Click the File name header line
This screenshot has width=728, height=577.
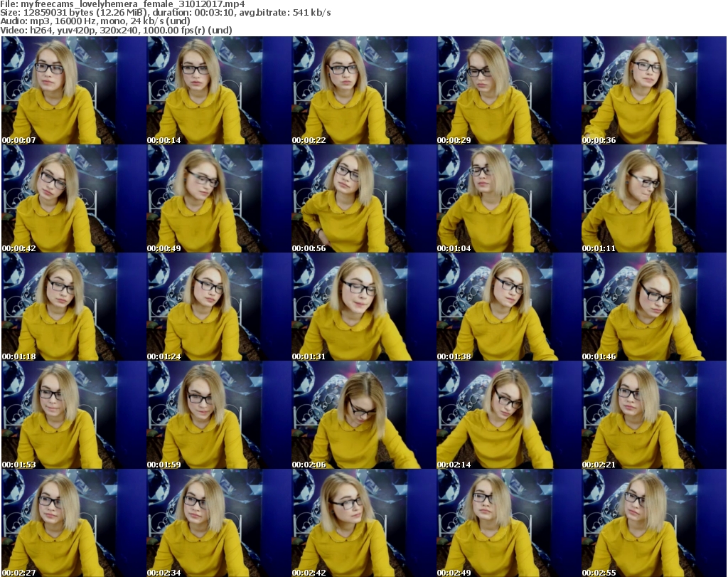[122, 4]
